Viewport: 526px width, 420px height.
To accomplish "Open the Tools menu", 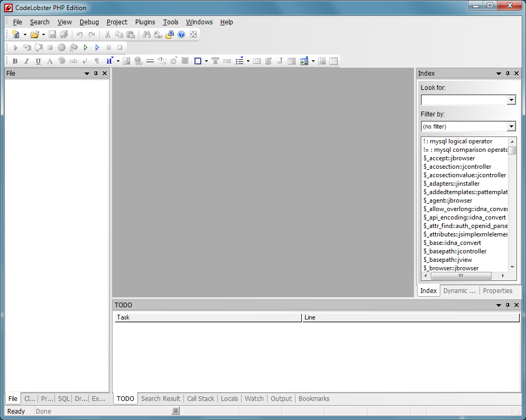I will (x=170, y=22).
